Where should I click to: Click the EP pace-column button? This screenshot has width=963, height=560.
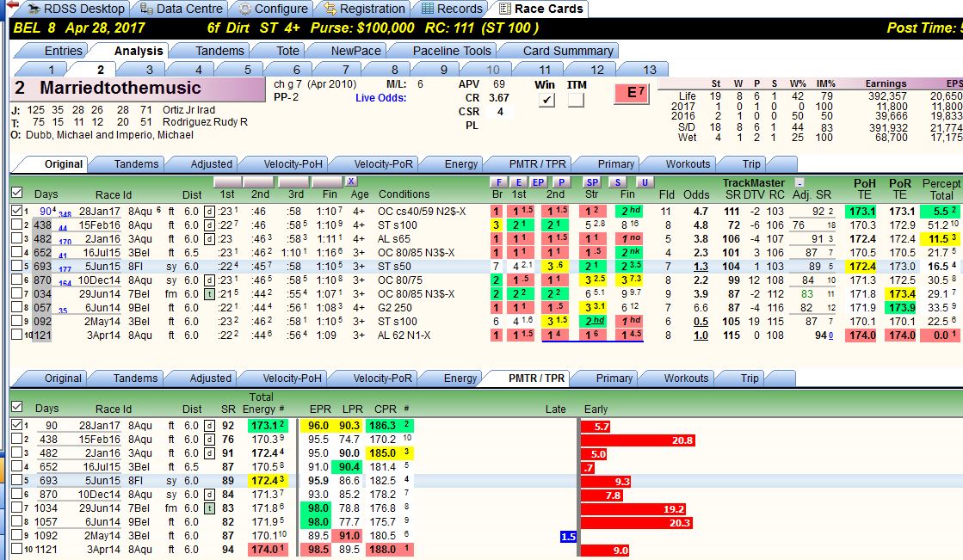pos(538,182)
